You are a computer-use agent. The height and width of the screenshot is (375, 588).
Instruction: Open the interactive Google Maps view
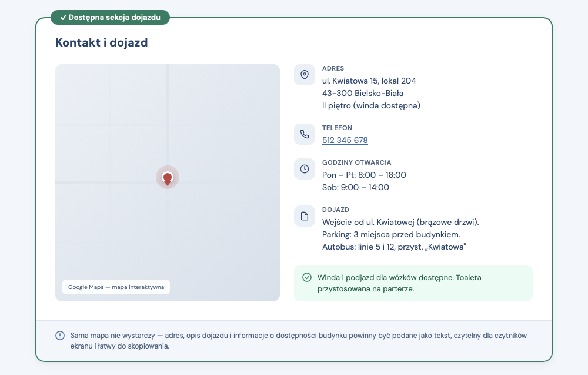point(168,182)
